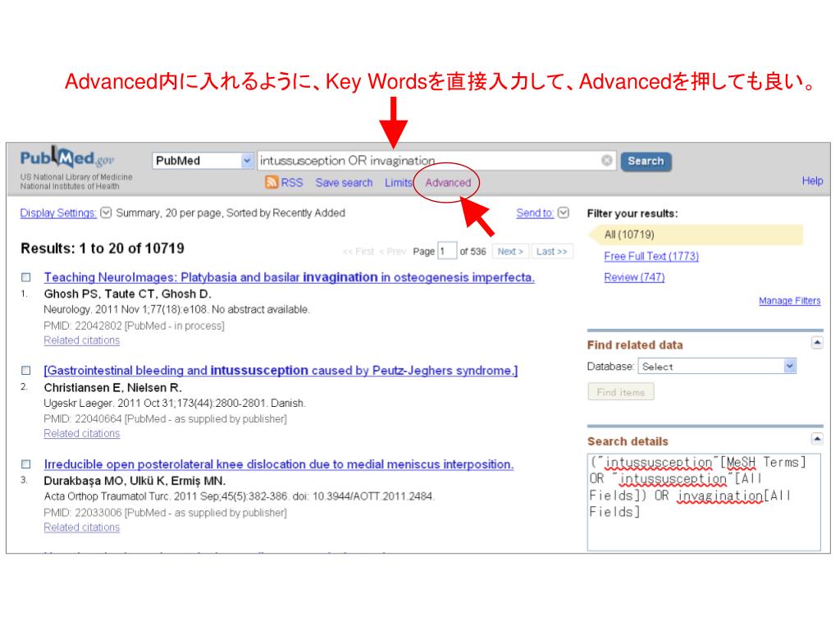
Task: Open the Limits link
Action: [398, 183]
